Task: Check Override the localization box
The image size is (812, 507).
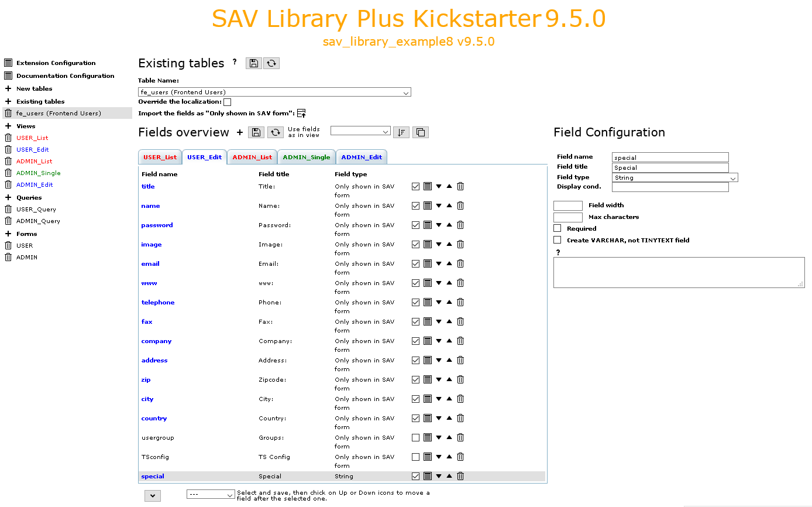Action: pyautogui.click(x=227, y=102)
